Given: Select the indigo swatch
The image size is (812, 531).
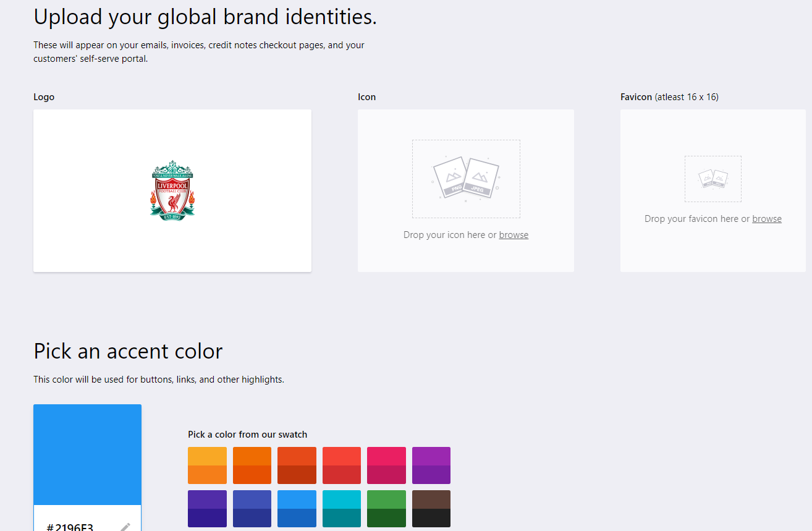Looking at the screenshot, I should 252,509.
